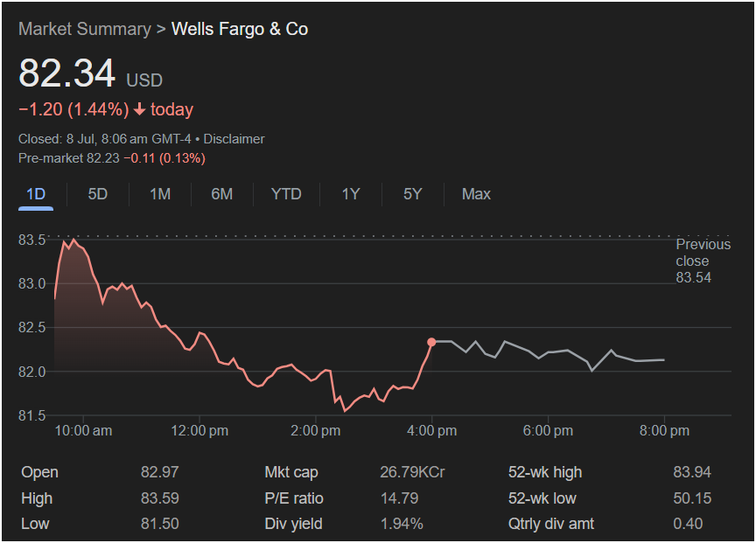Switch to the 5D chart tab

pyautogui.click(x=97, y=194)
